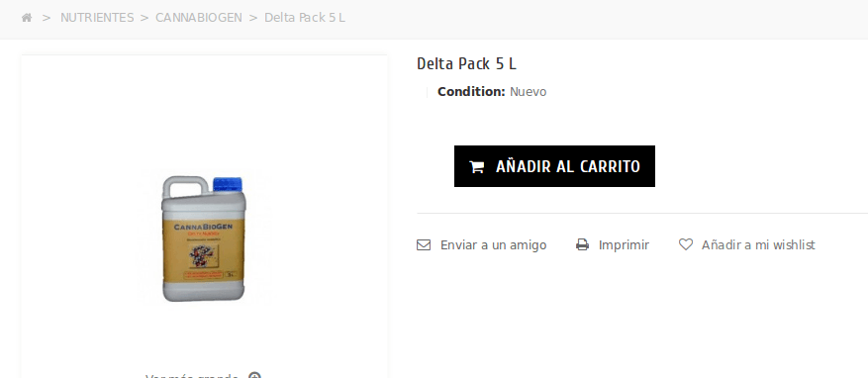Click the Delta Pack 5 L product heading
Screen dimensions: 868x378
point(466,63)
